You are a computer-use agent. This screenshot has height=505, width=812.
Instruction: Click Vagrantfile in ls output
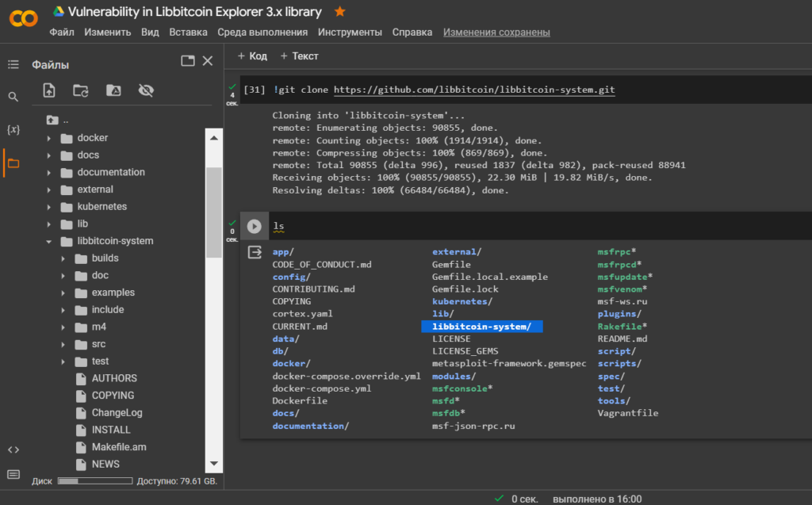coord(628,413)
